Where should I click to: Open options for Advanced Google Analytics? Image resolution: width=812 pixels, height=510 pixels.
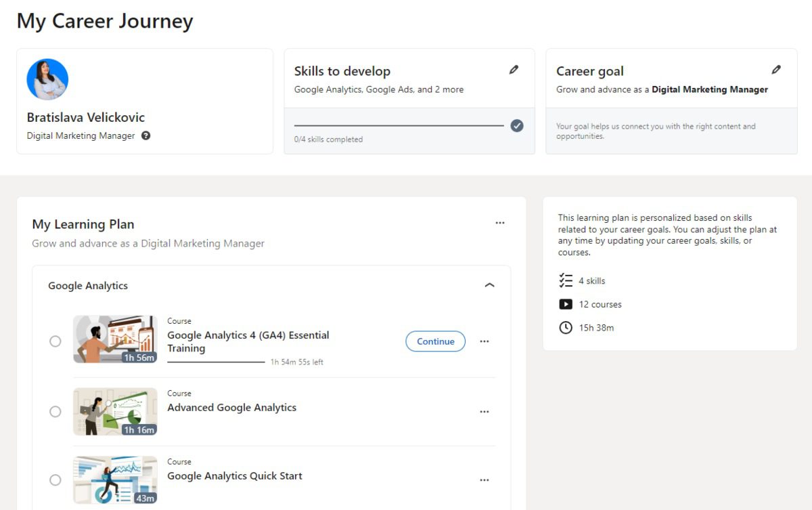coord(484,411)
